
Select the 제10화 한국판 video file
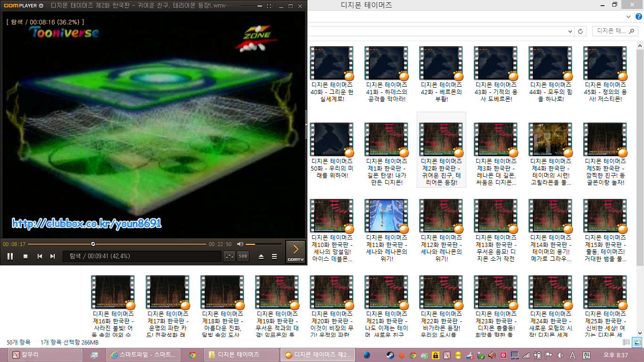(x=332, y=230)
